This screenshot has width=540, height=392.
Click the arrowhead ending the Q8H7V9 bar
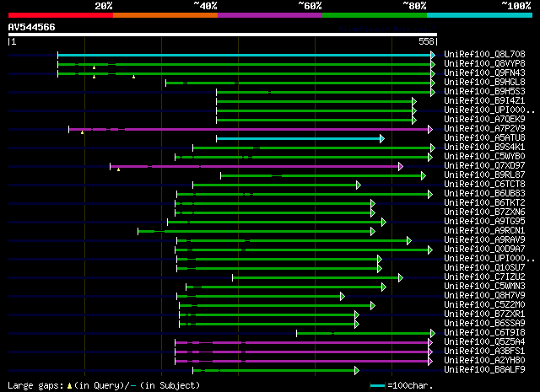(x=343, y=297)
